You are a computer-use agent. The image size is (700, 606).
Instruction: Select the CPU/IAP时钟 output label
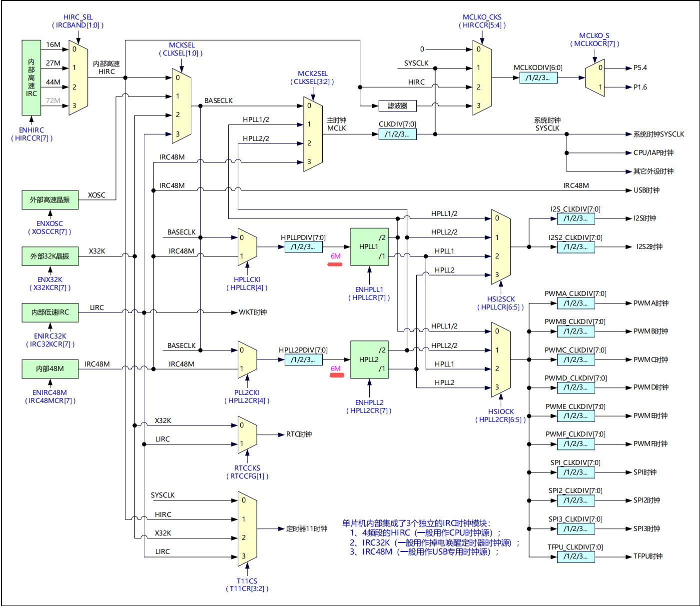653,152
